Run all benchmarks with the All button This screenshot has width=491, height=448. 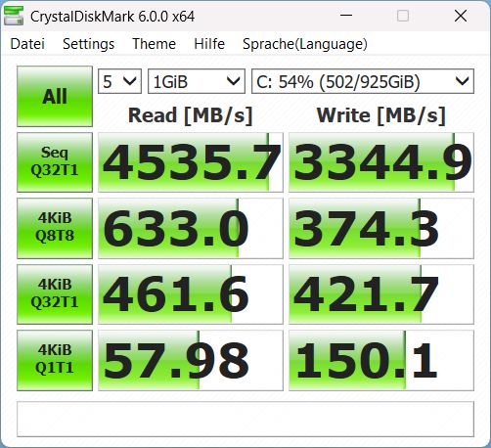55,96
